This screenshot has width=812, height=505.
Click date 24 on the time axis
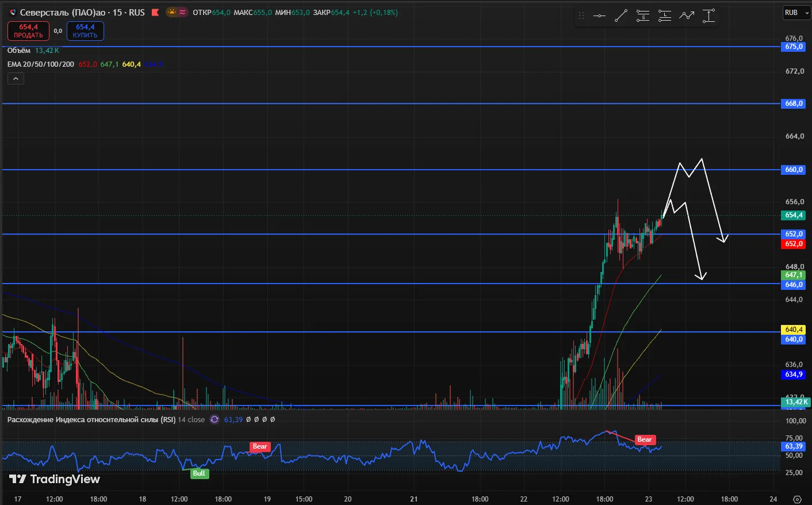[773, 499]
